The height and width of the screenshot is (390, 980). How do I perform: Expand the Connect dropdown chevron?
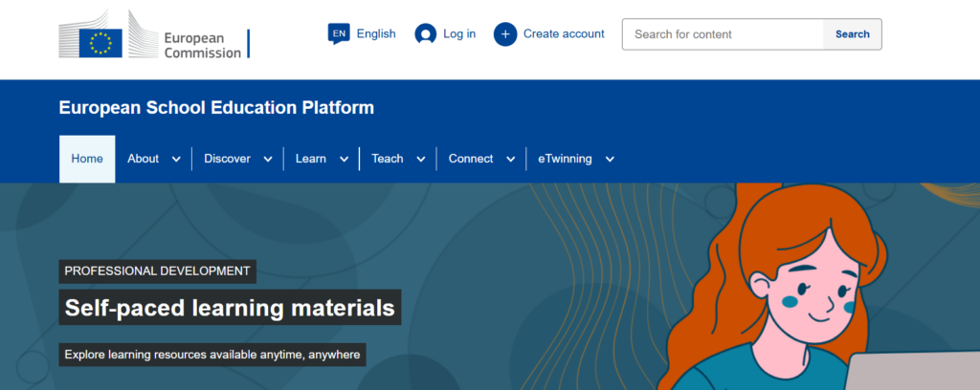510,160
